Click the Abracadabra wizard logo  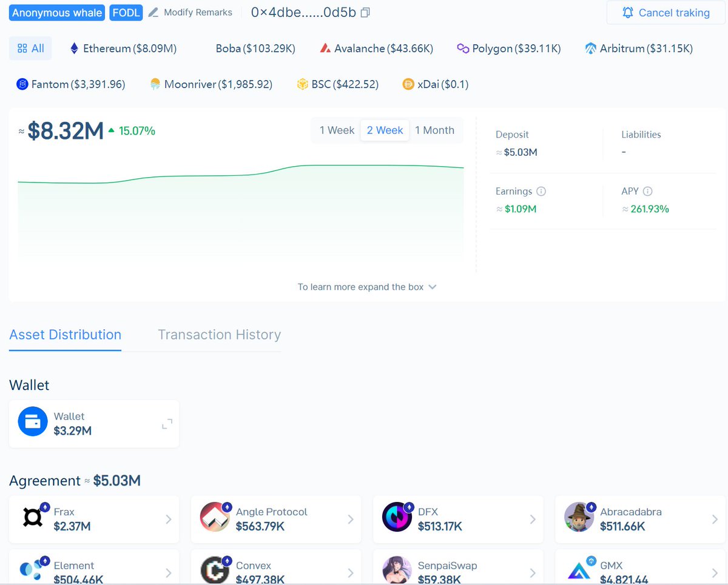pos(579,517)
